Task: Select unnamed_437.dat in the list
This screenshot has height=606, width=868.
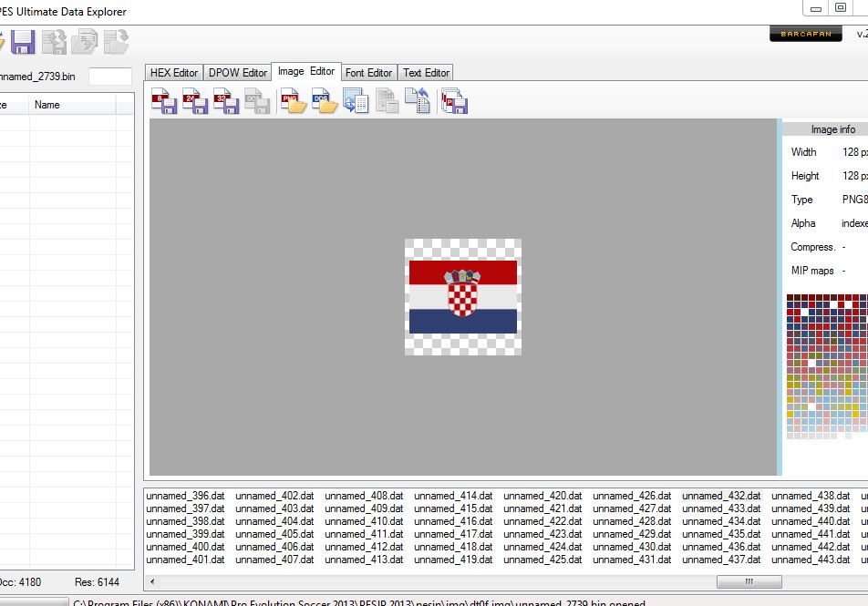Action: pos(721,560)
